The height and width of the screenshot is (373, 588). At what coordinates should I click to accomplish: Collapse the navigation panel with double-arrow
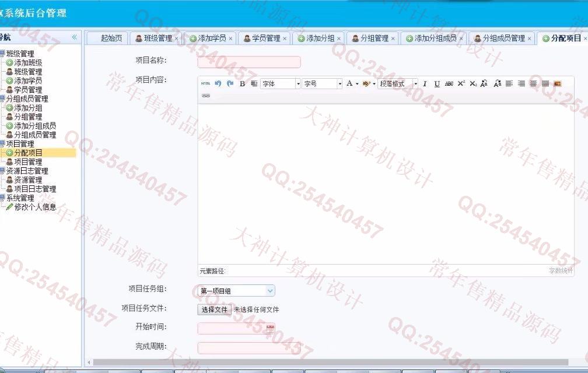[74, 37]
